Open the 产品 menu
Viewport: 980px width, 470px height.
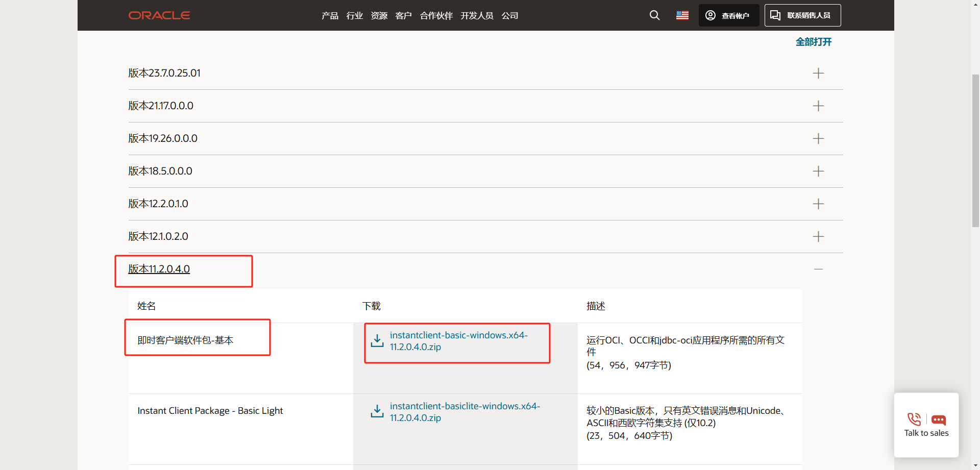329,15
